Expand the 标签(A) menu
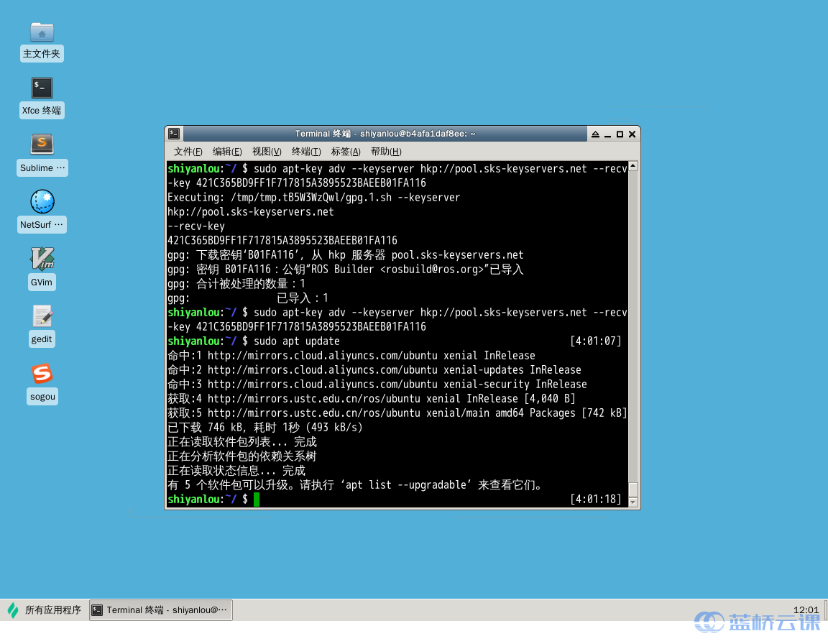This screenshot has width=828, height=644. pos(346,152)
